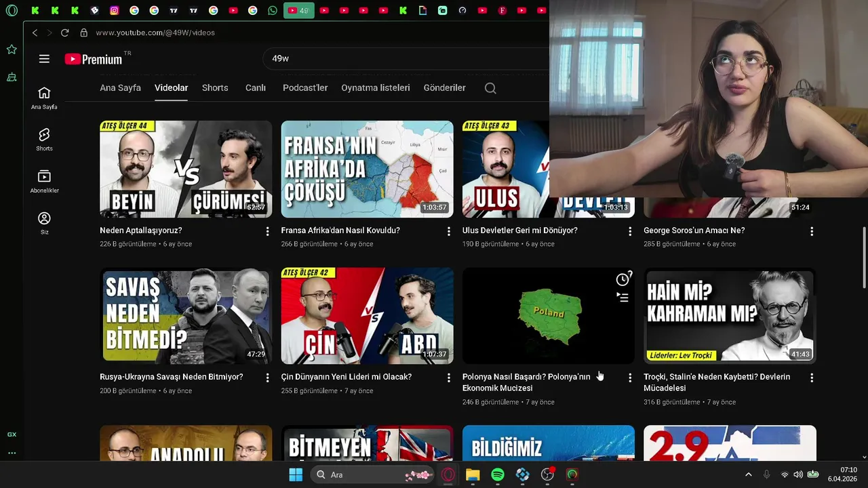The width and height of the screenshot is (868, 488).
Task: Open the volume control in system tray
Action: pos(798,474)
